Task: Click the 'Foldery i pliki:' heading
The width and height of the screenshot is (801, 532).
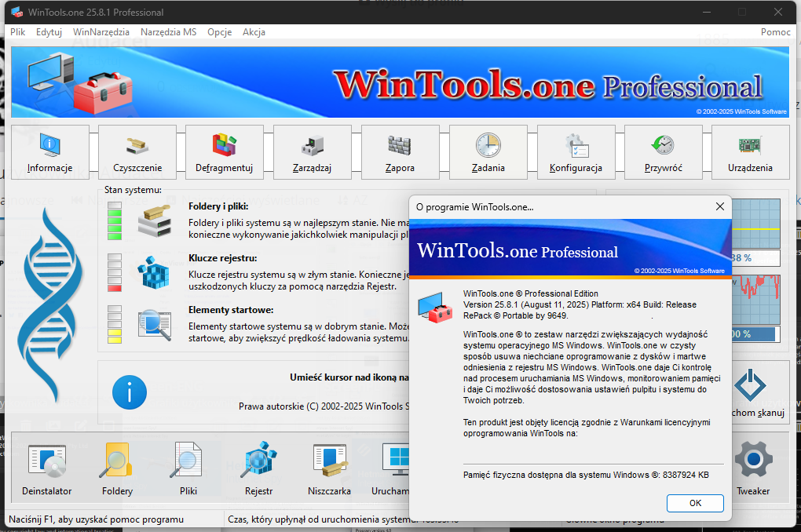Action: pos(218,206)
